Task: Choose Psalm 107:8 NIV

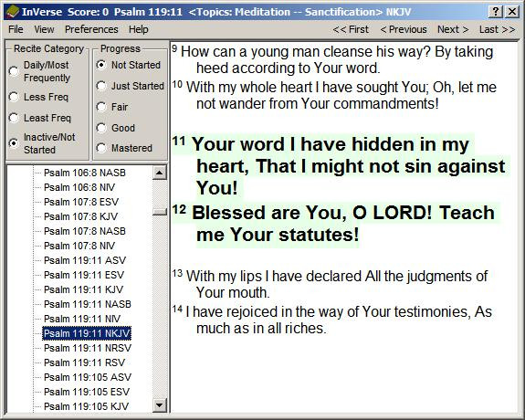Action: 79,246
